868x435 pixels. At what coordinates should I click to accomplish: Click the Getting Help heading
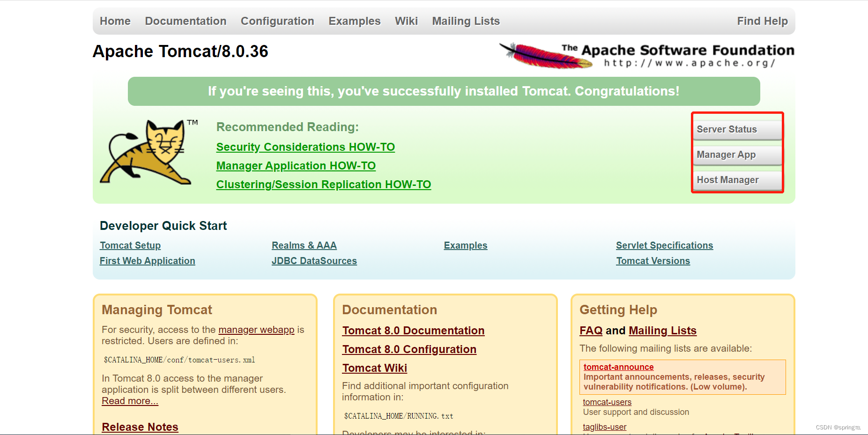tap(618, 310)
